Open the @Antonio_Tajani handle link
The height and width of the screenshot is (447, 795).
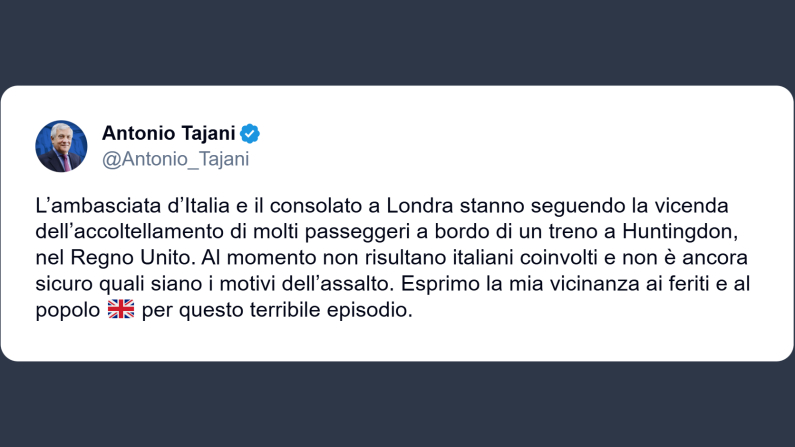175,159
